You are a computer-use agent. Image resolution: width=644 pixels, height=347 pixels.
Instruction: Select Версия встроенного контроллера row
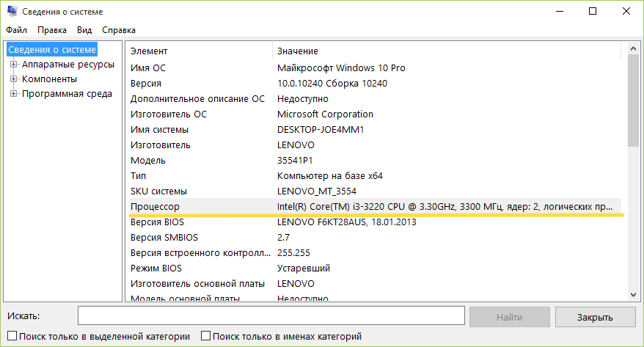(375, 252)
